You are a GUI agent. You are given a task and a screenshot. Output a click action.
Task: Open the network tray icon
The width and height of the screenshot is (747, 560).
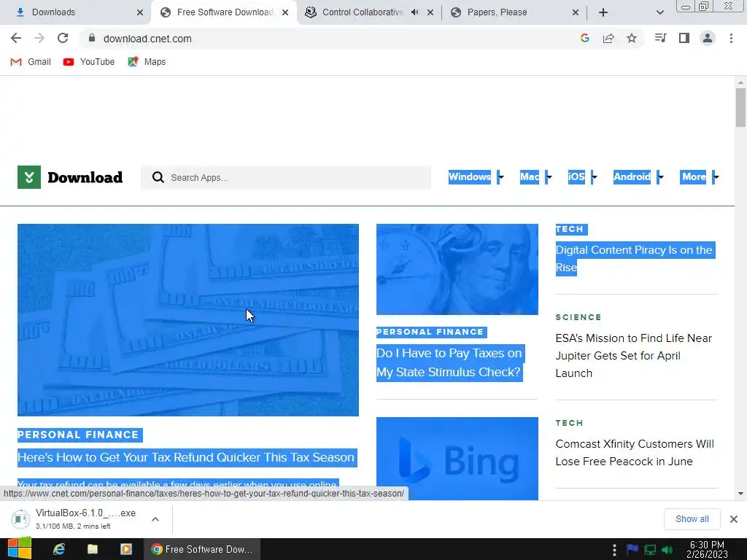(x=650, y=550)
